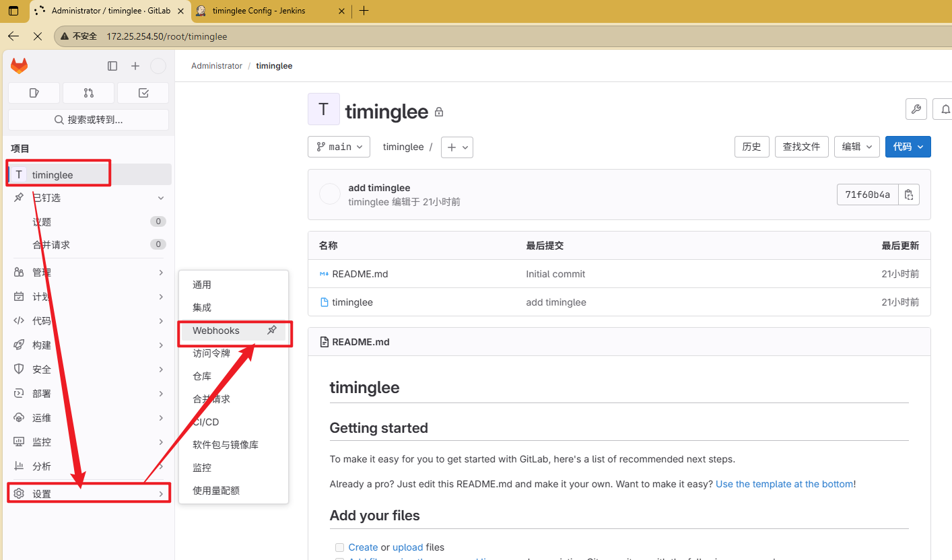Choose 集成 in settings flyout

pos(234,308)
